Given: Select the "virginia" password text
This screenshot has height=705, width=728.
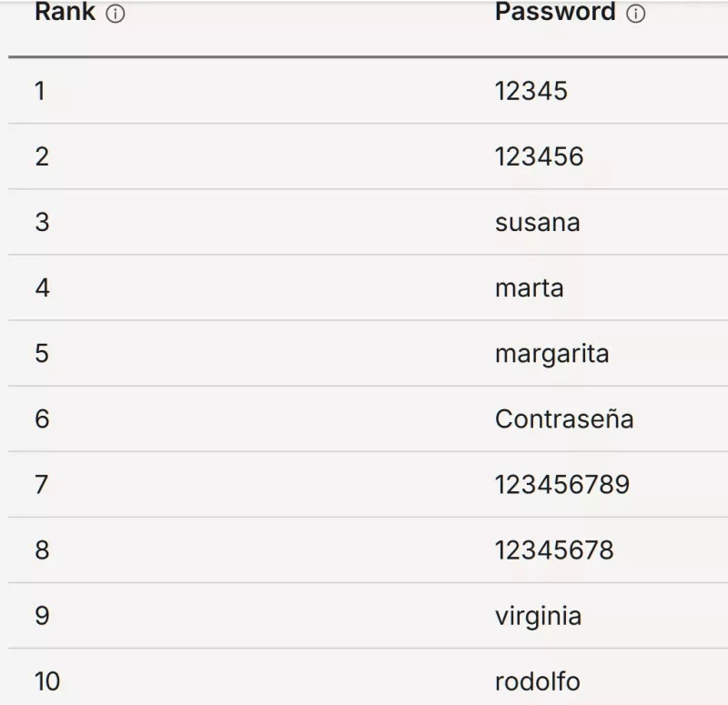Looking at the screenshot, I should (538, 615).
